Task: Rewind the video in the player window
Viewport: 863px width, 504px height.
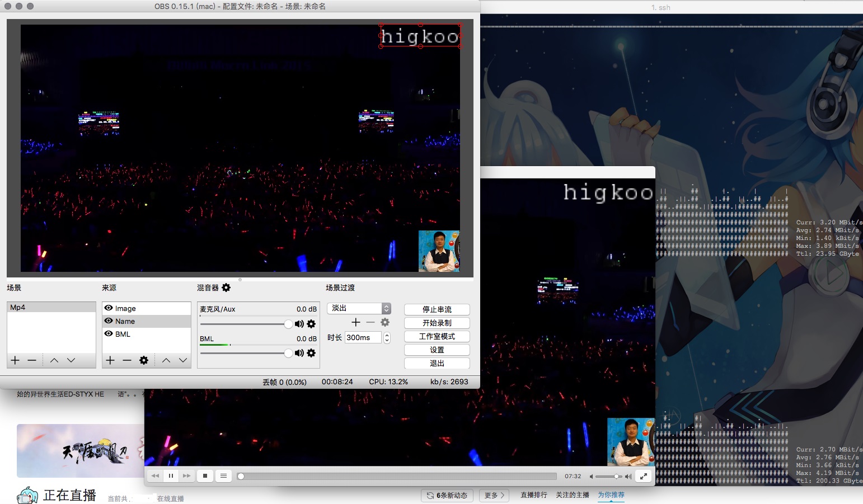Action: coord(155,476)
